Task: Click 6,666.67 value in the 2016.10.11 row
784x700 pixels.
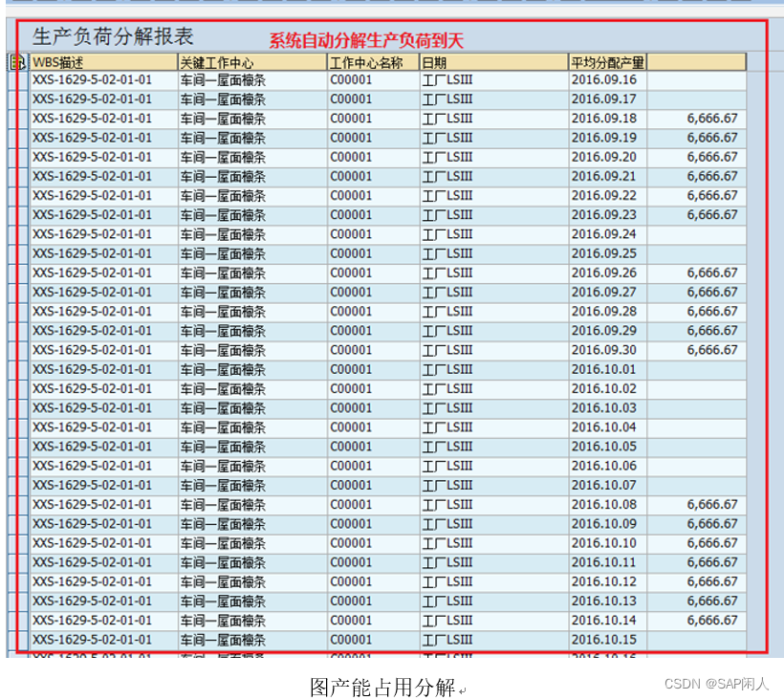Action: click(x=712, y=562)
